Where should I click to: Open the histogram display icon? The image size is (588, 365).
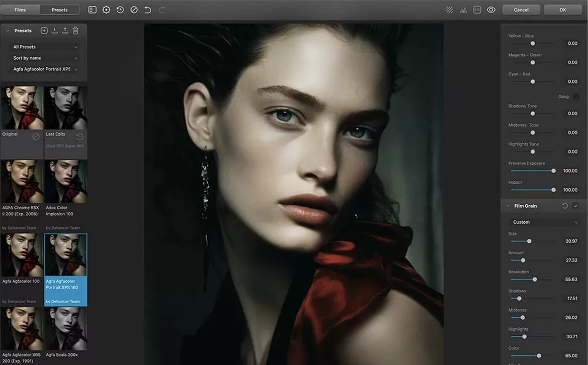click(x=463, y=9)
